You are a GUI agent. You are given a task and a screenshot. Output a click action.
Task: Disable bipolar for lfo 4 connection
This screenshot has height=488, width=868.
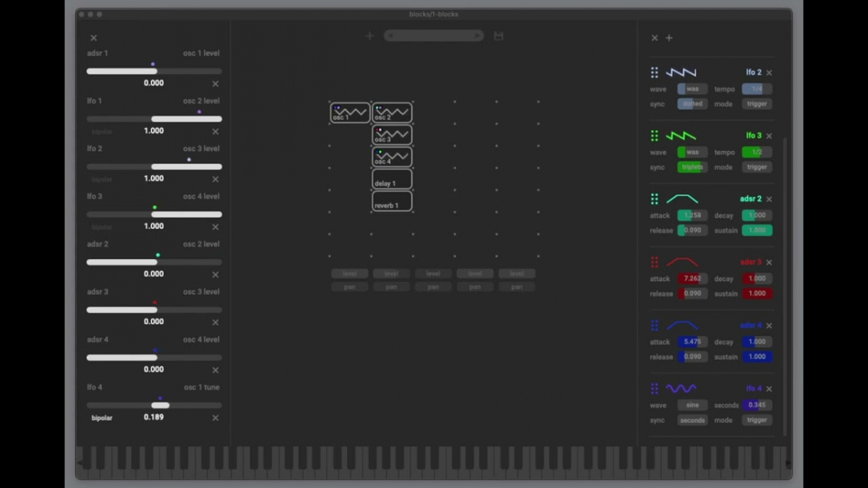102,418
